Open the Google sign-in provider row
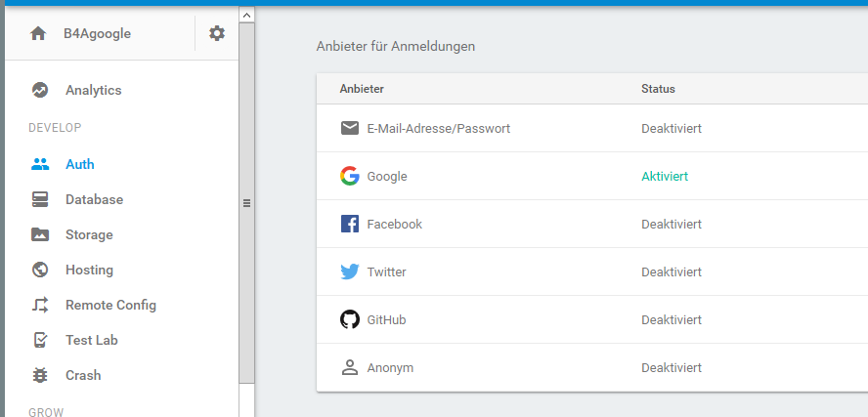This screenshot has height=417, width=868. (x=387, y=177)
